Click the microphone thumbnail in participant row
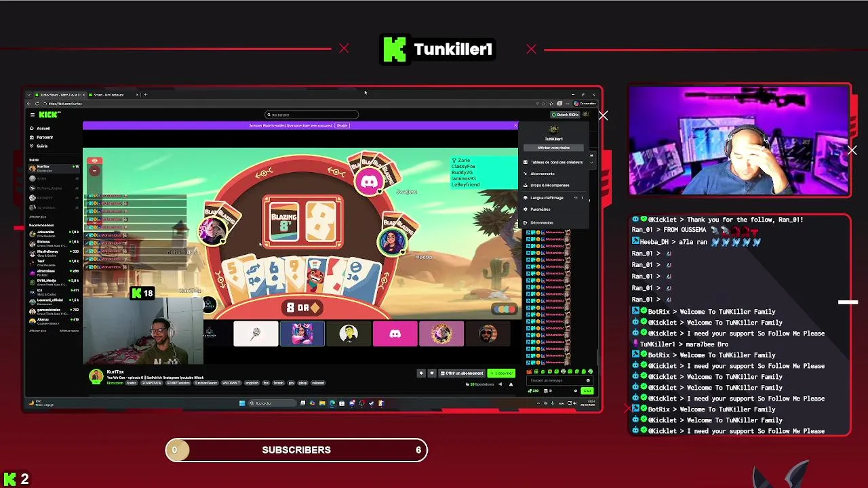Screen dimensions: 868x488 click(x=256, y=333)
